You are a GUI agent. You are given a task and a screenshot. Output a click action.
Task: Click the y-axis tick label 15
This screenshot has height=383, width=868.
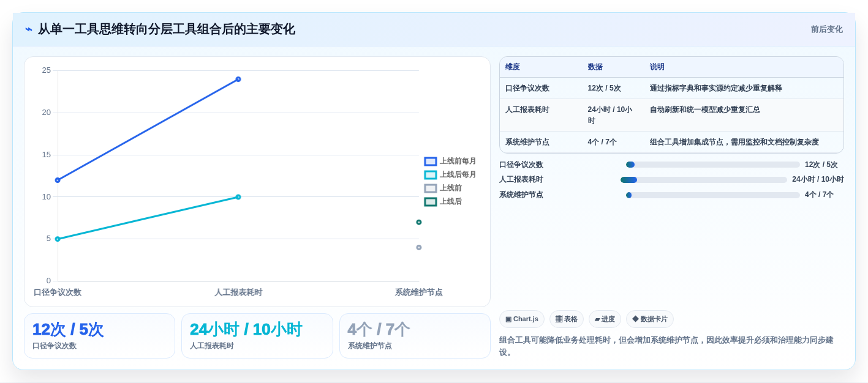click(x=47, y=155)
